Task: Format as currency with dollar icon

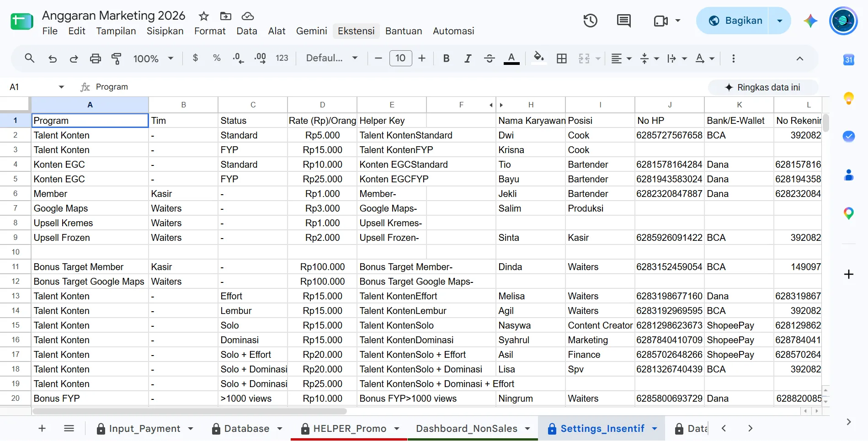Action: 195,58
